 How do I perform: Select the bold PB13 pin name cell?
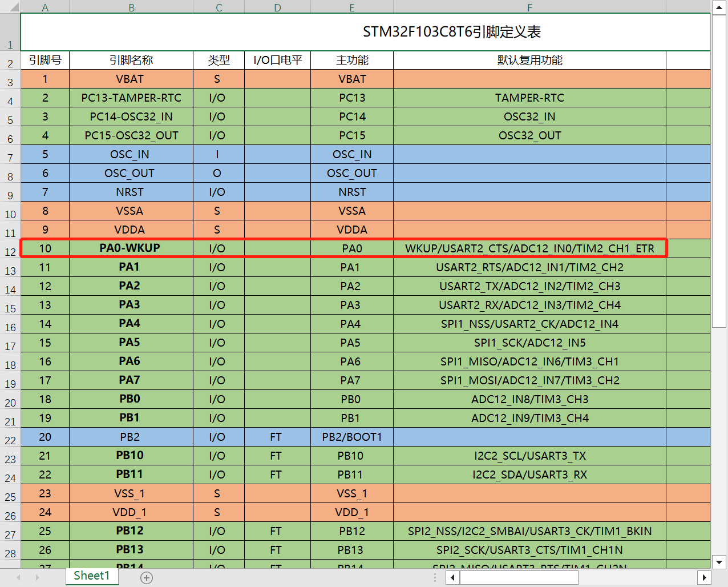click(x=131, y=550)
